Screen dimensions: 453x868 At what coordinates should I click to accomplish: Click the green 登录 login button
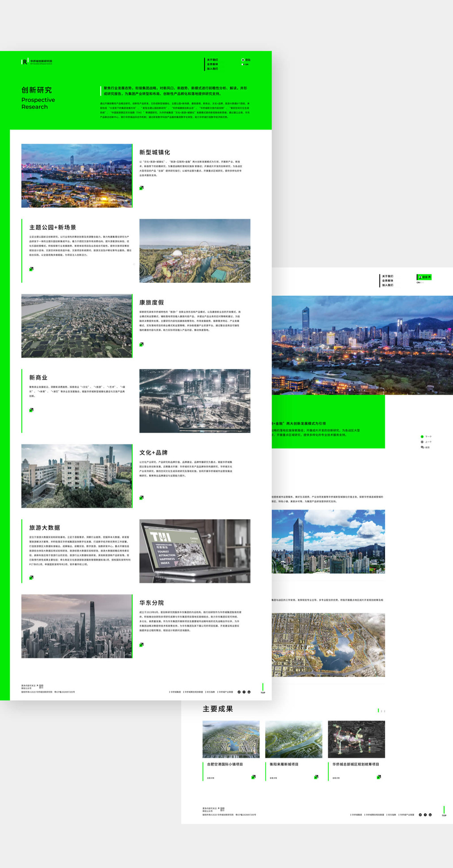click(424, 277)
